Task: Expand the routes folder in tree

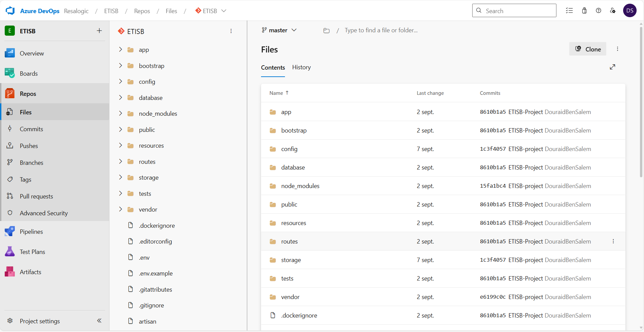Action: pos(120,161)
